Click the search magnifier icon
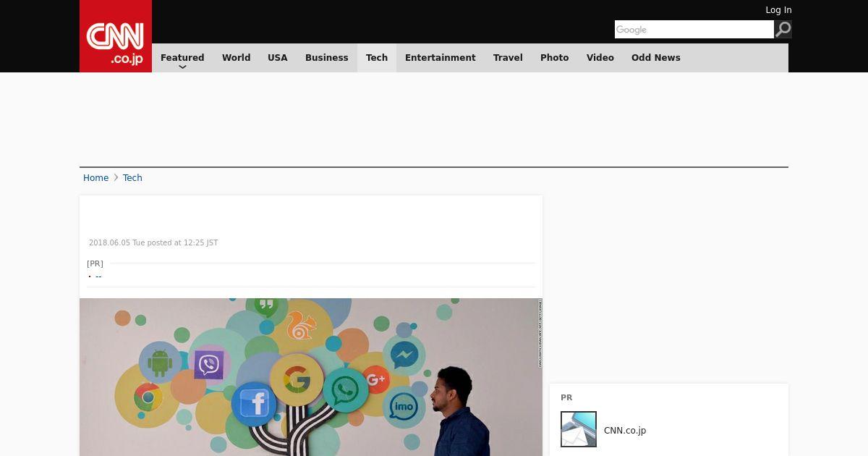 point(783,30)
